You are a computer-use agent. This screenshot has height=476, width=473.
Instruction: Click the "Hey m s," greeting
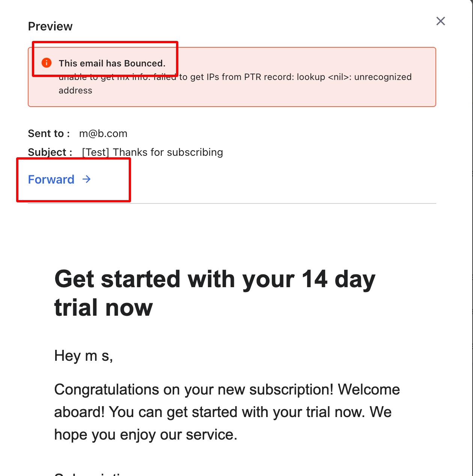83,355
